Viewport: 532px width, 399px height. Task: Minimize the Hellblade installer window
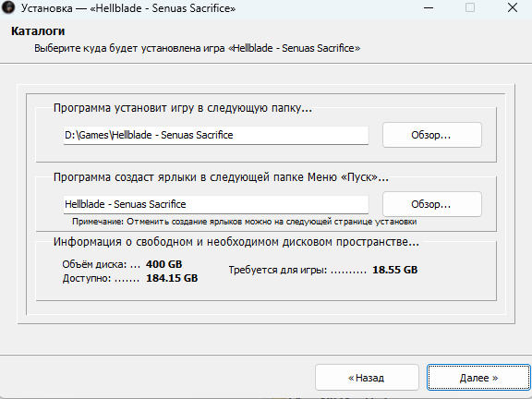429,7
